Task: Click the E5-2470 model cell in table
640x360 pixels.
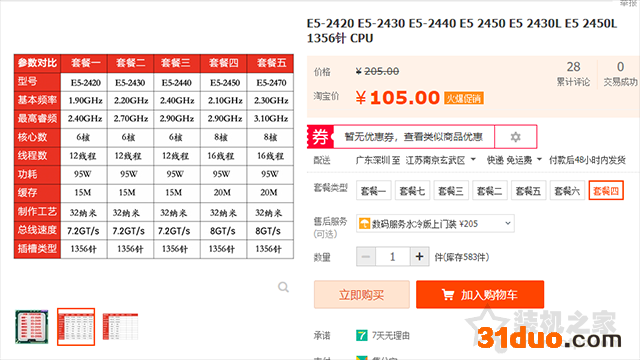Action: [x=271, y=82]
